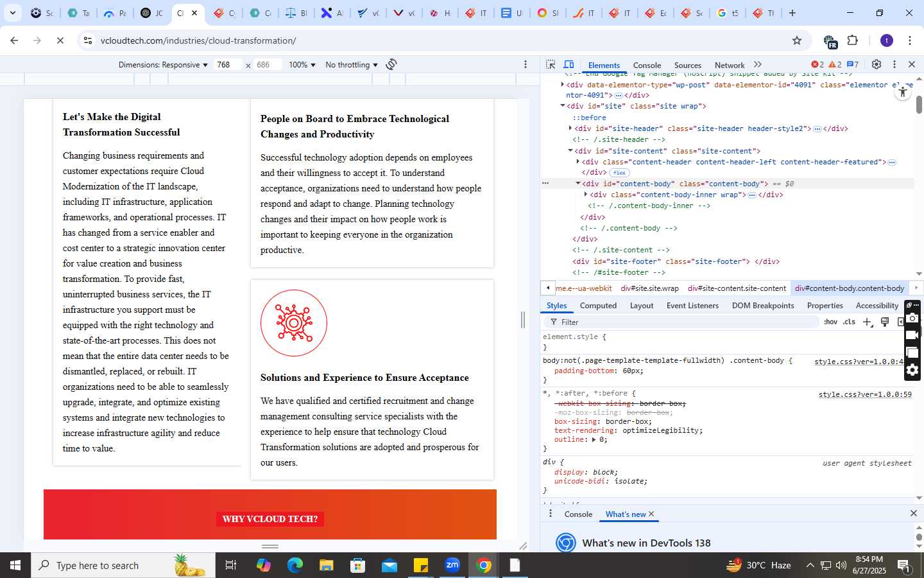Open the Accessibility tab in styles pane
The width and height of the screenshot is (924, 578).
[877, 306]
